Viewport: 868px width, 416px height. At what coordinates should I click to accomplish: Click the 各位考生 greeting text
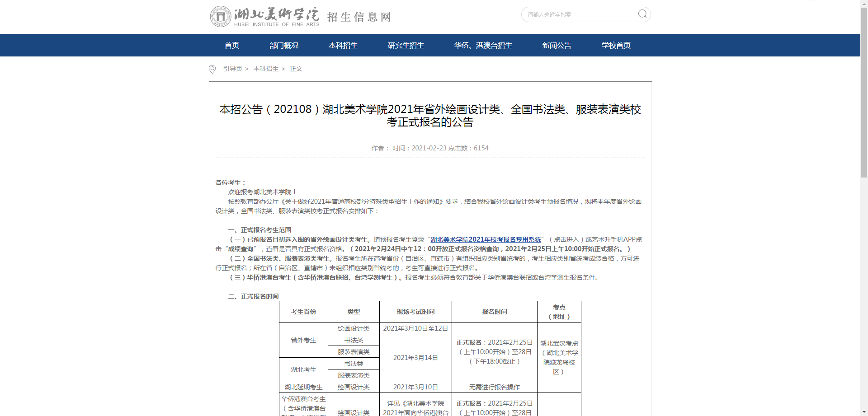pyautogui.click(x=231, y=182)
